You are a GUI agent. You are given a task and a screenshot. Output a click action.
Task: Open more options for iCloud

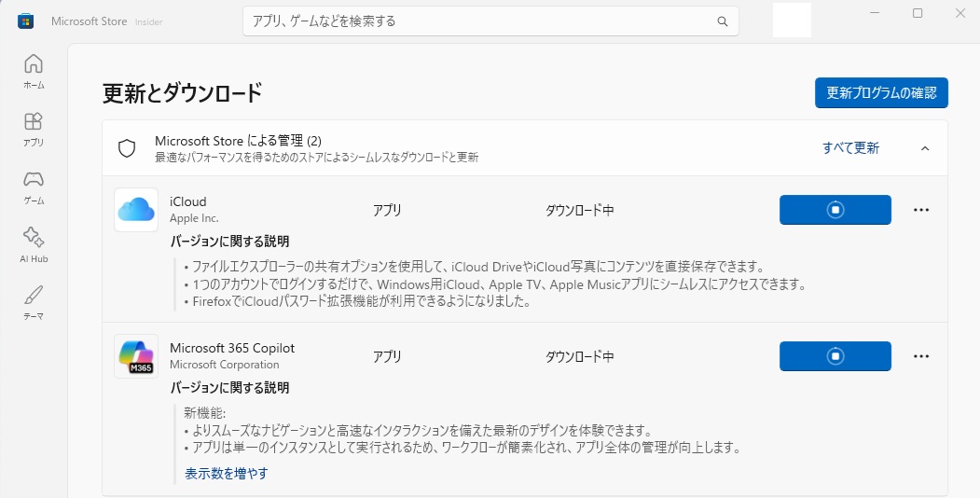tap(921, 210)
